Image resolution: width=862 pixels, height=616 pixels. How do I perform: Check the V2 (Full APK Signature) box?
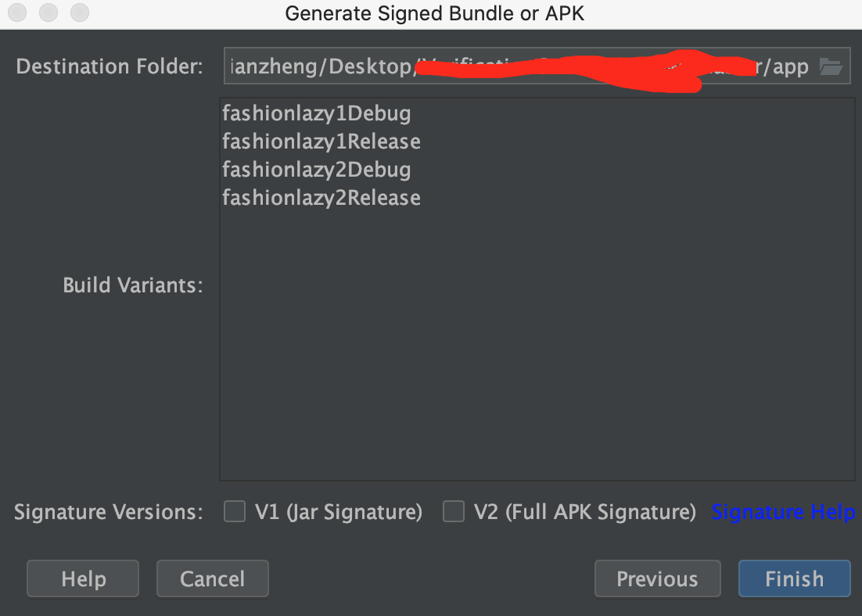[x=454, y=512]
